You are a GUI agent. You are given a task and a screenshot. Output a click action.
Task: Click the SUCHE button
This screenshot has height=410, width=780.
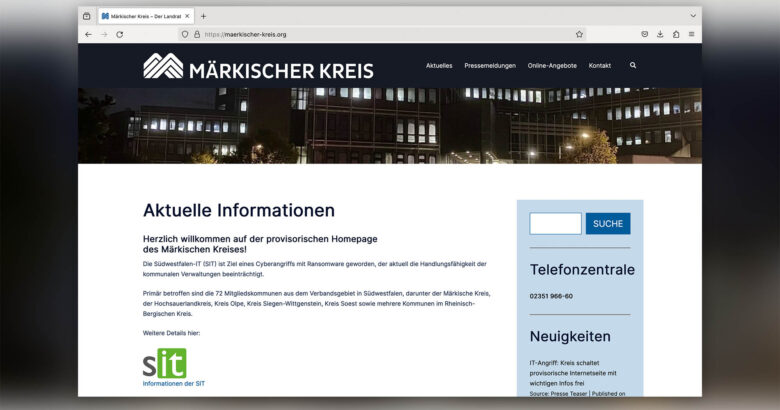[608, 223]
